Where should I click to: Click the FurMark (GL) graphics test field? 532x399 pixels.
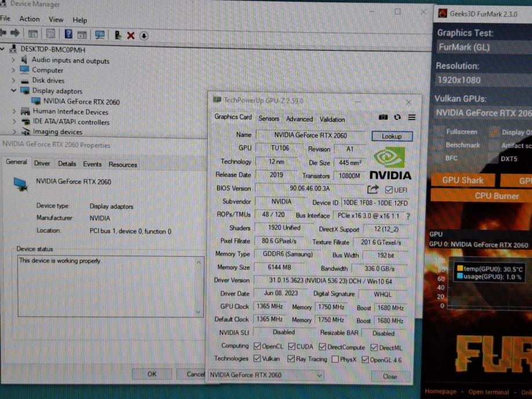coord(484,47)
